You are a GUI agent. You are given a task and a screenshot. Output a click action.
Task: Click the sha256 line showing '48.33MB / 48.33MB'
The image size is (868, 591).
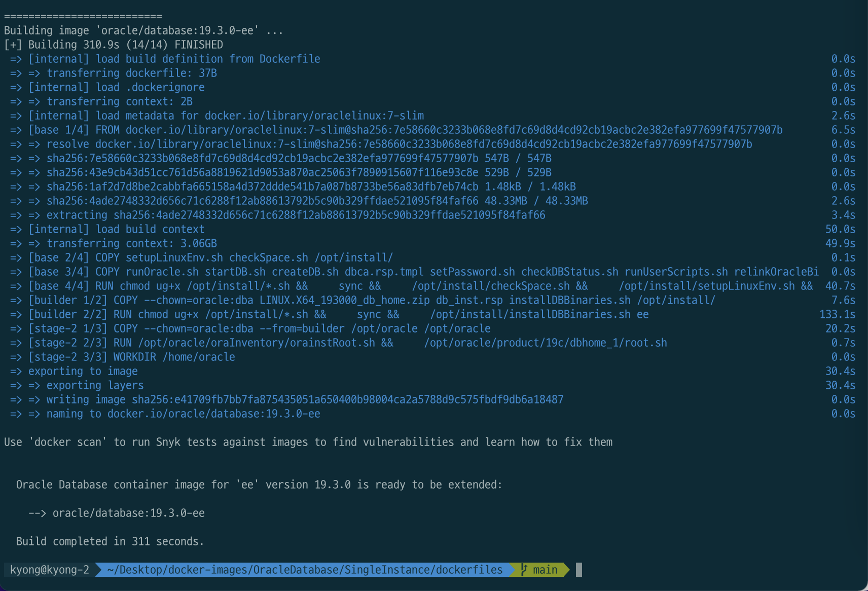299,201
